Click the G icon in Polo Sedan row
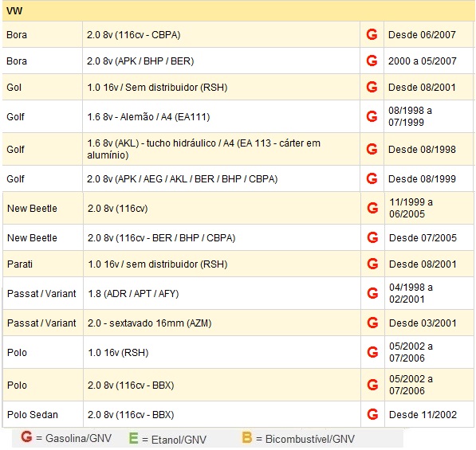The height and width of the screenshot is (450, 476). coord(372,414)
